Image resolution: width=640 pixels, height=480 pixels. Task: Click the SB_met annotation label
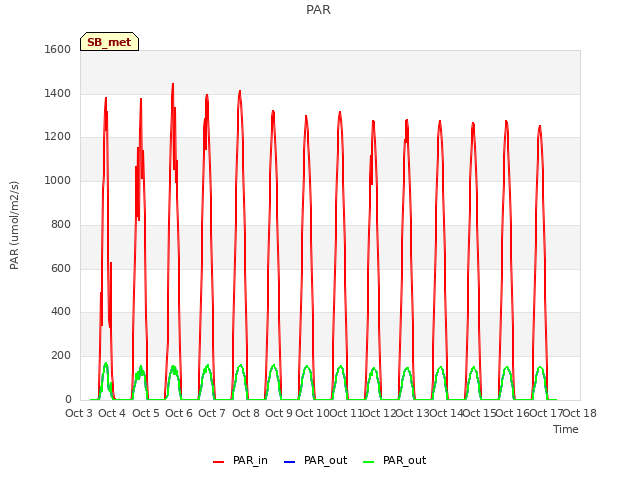click(109, 42)
